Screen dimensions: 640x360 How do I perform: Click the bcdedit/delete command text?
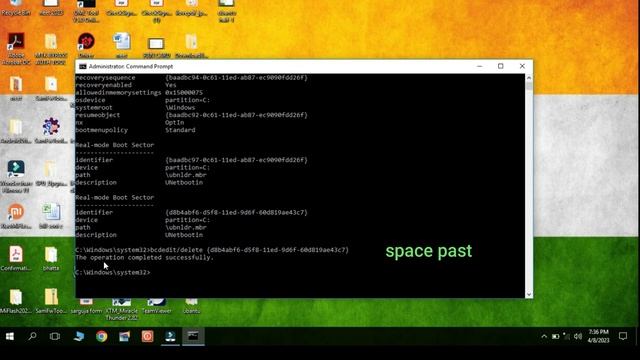(249, 250)
